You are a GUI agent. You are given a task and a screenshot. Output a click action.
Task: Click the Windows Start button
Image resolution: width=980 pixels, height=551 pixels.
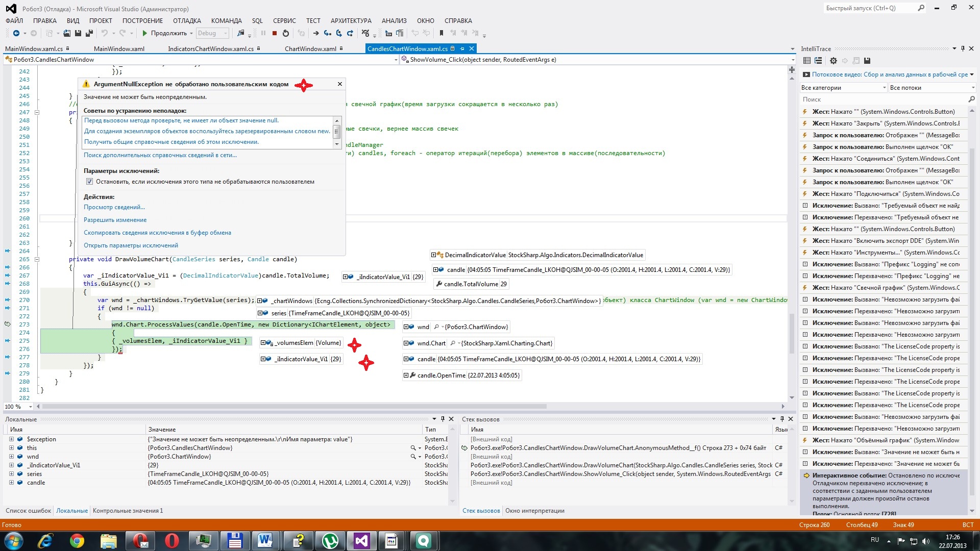point(14,540)
